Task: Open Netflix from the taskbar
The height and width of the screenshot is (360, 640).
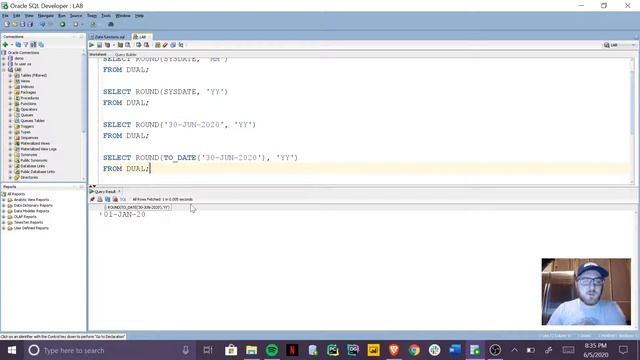Action: [x=292, y=350]
